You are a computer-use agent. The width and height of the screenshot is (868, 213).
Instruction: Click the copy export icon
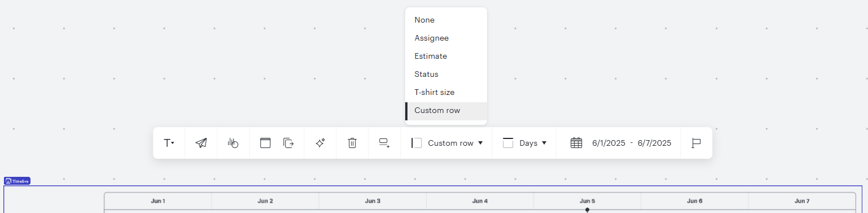coord(288,143)
